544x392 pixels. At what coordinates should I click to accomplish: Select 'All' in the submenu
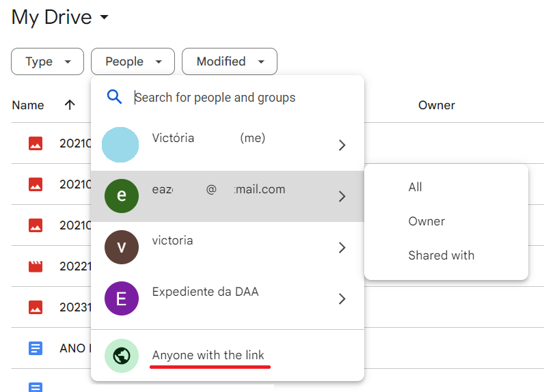click(416, 187)
